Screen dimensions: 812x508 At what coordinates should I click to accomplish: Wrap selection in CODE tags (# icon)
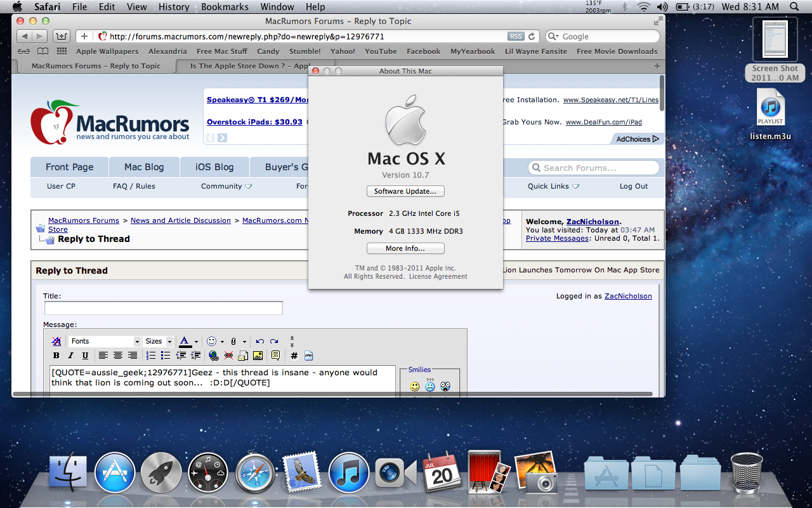coord(294,356)
